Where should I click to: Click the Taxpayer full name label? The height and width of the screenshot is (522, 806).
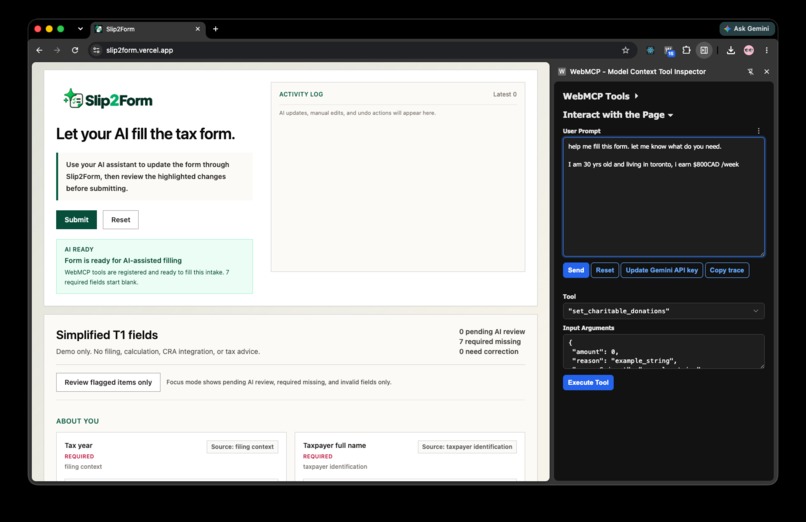tap(334, 445)
